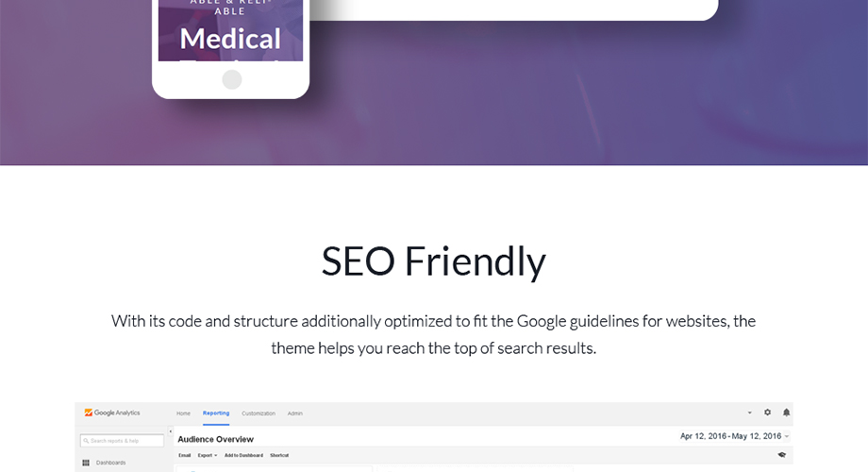Open the Export dropdown
Viewport: 868px width, 472px height.
207,455
